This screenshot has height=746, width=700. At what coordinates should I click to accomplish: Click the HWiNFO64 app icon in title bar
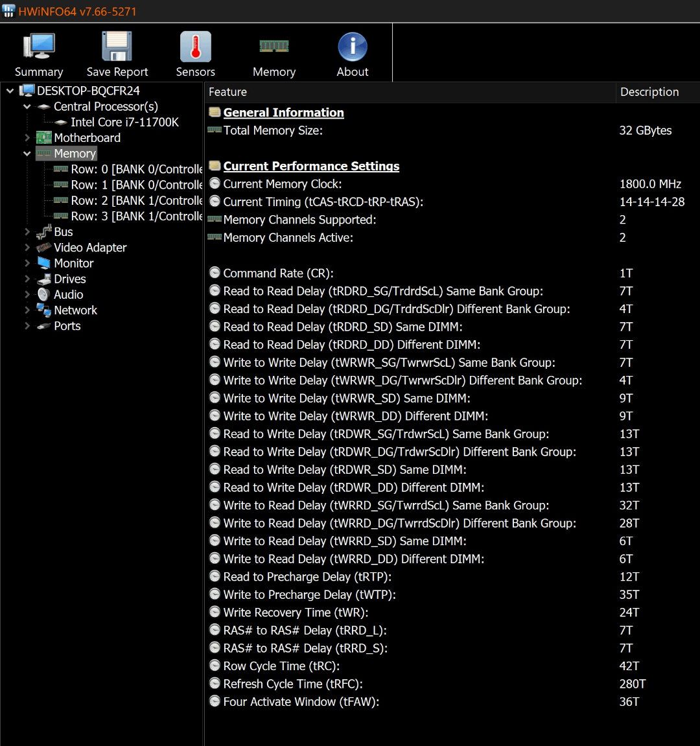(8, 10)
